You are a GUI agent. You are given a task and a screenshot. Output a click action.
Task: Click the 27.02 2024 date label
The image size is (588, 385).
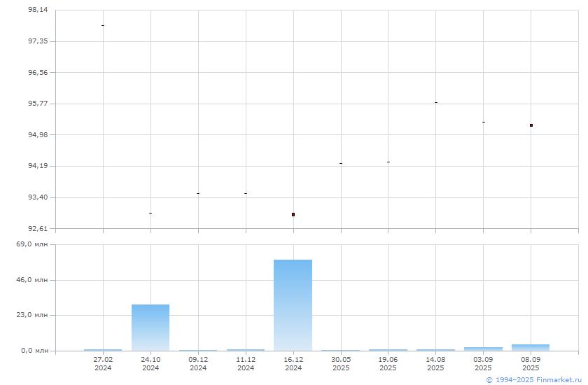[103, 363]
